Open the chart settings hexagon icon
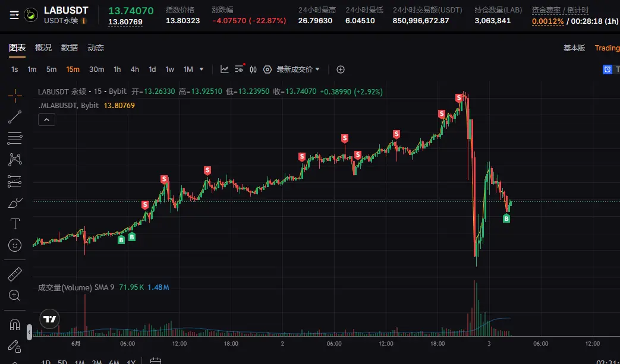 [267, 69]
